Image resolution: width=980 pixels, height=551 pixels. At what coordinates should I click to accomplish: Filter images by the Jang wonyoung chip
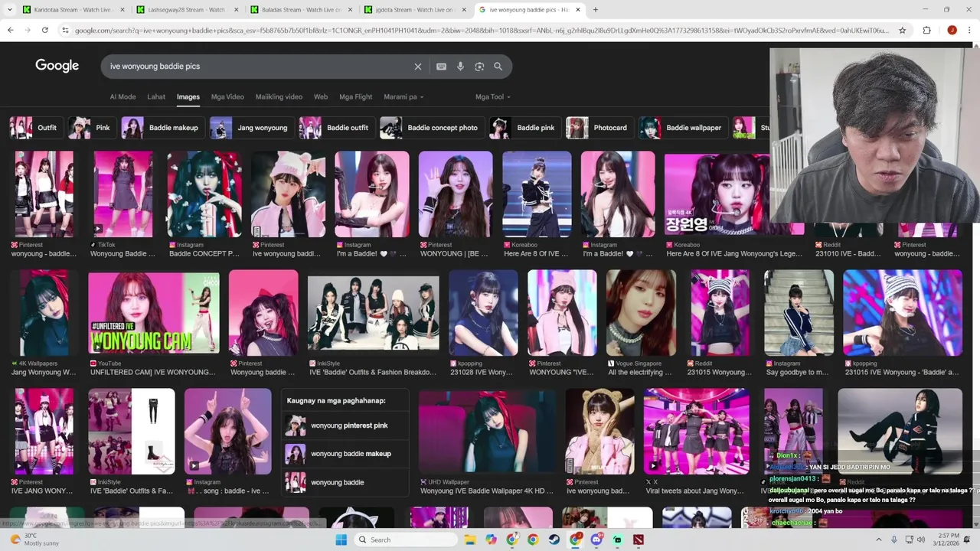[251, 128]
